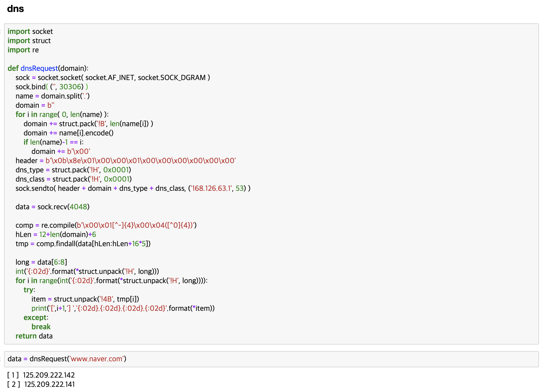Click the 'return data' line
Image resolution: width=543 pixels, height=392 pixels.
tap(34, 336)
